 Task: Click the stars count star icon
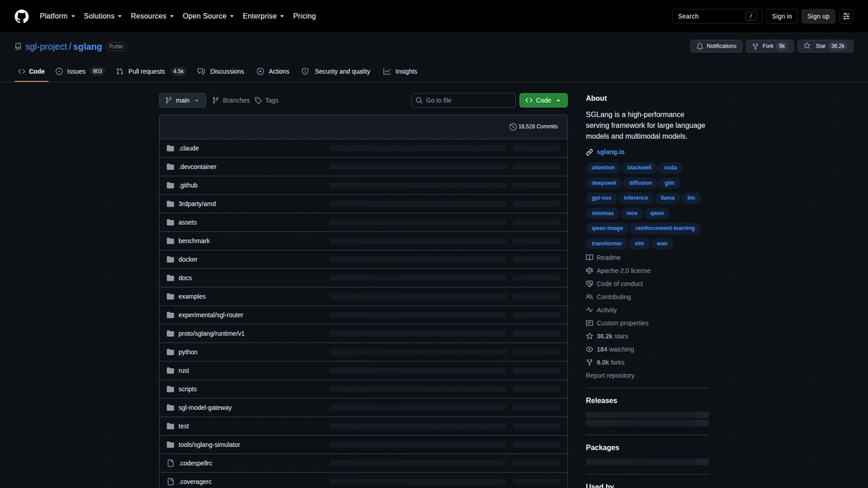click(x=590, y=336)
